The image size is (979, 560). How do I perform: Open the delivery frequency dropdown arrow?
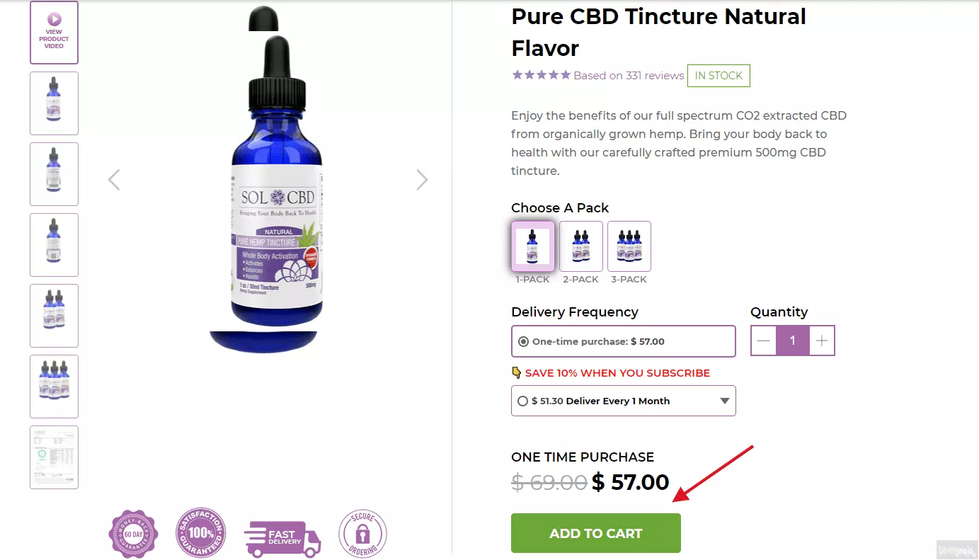(724, 401)
